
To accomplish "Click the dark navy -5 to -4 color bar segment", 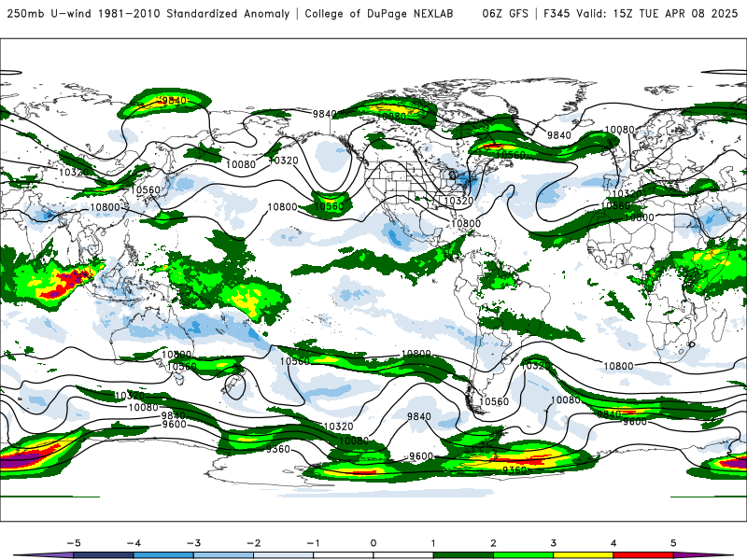I will (x=104, y=555).
